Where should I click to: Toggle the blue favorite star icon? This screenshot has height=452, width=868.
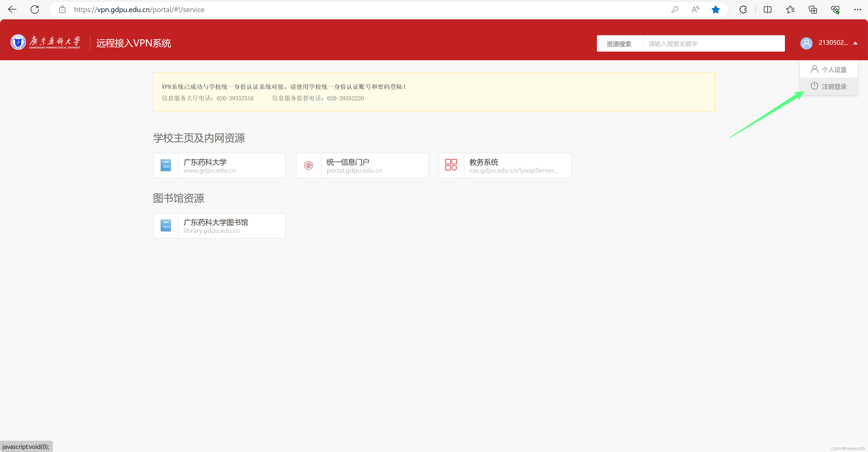point(716,10)
